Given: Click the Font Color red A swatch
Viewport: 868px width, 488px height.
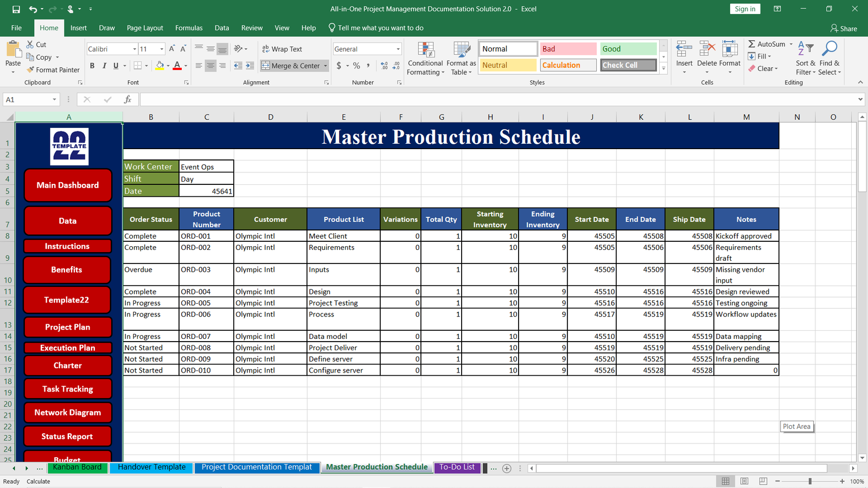Looking at the screenshot, I should [177, 66].
